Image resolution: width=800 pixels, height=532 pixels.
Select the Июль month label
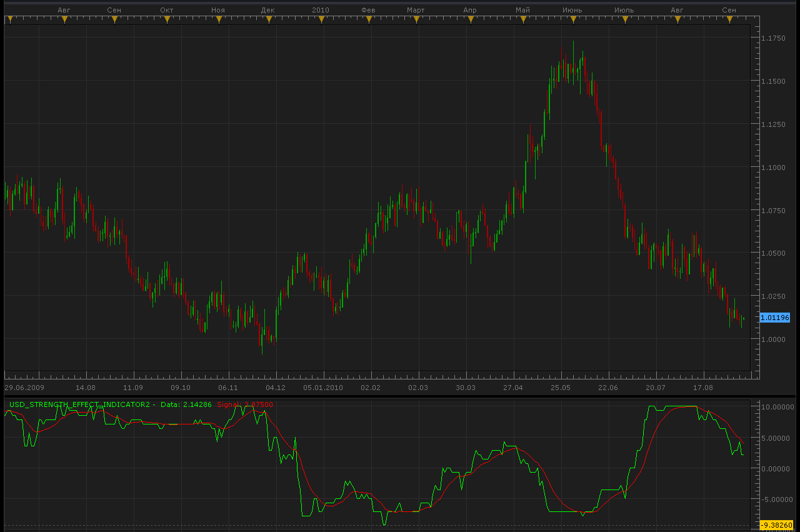coord(624,10)
